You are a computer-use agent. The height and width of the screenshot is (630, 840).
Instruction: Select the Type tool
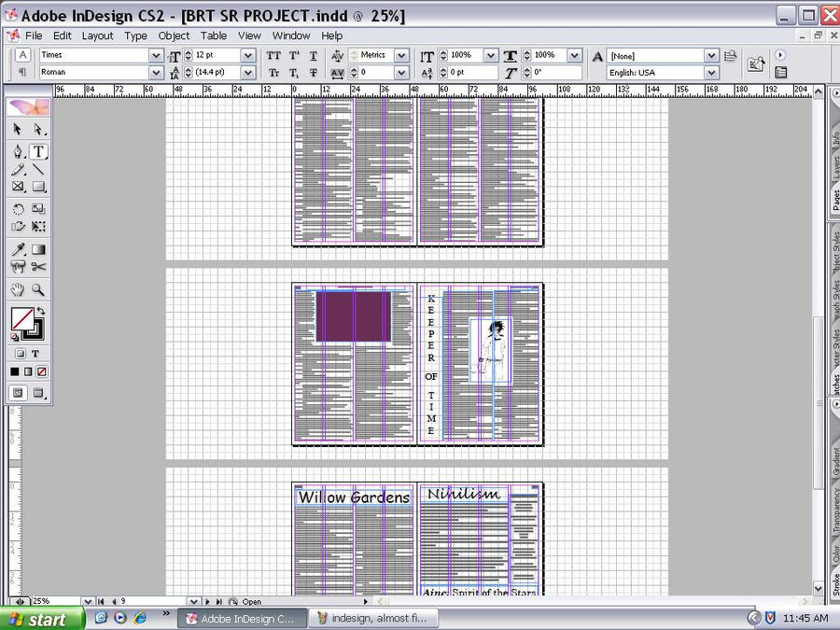pyautogui.click(x=38, y=151)
